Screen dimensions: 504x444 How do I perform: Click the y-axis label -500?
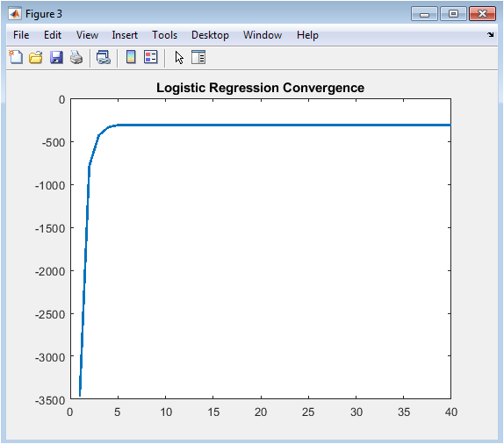point(54,142)
